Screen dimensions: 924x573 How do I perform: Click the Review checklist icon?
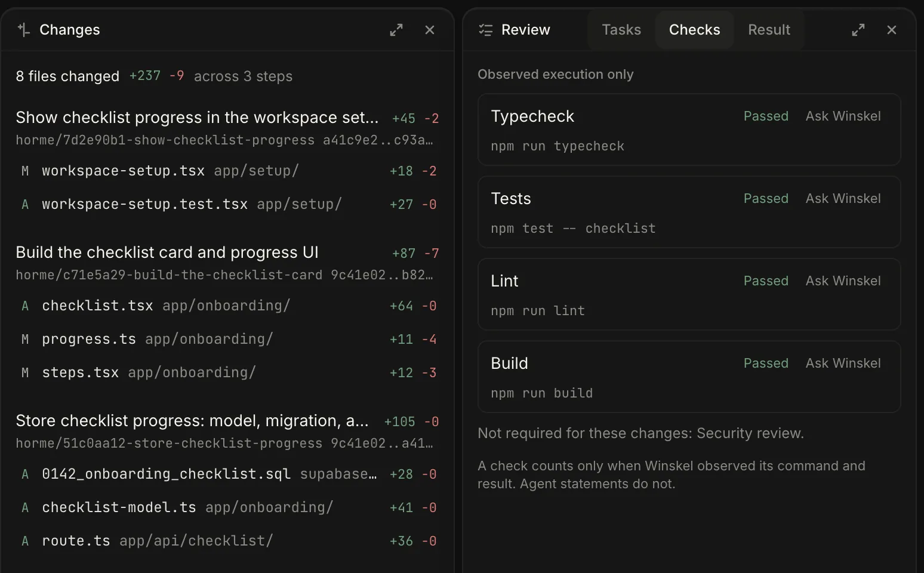[486, 30]
